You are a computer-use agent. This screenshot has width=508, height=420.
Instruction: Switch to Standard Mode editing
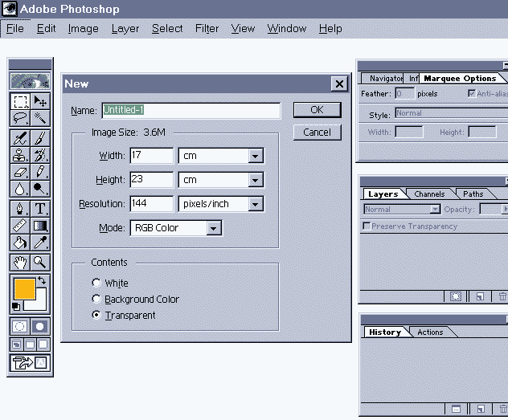click(x=20, y=326)
